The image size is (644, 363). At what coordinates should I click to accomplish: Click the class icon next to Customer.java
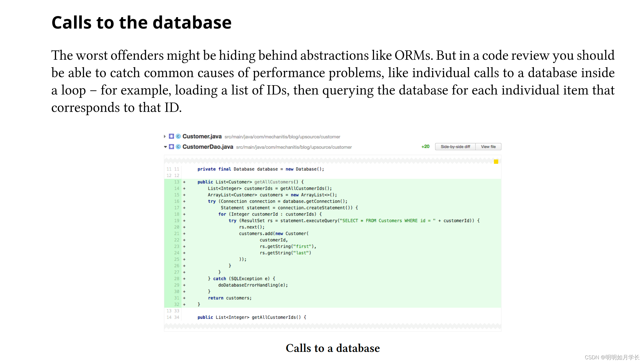[178, 136]
